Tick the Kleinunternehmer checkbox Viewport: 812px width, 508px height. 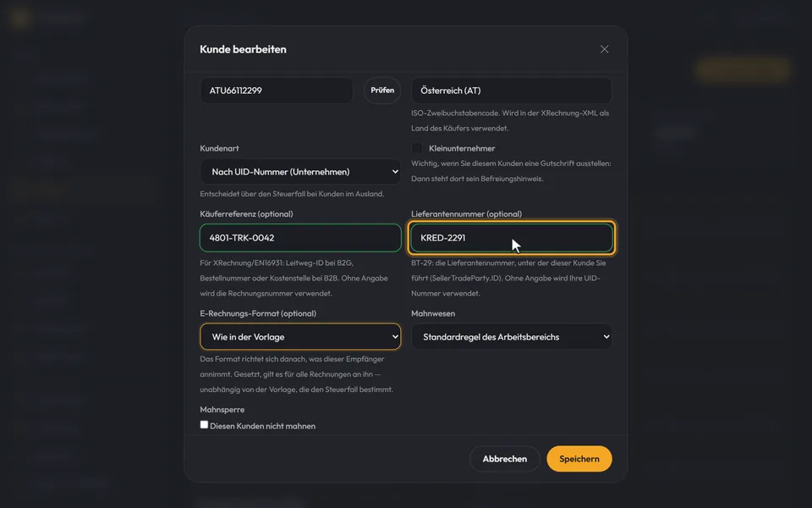(416, 148)
